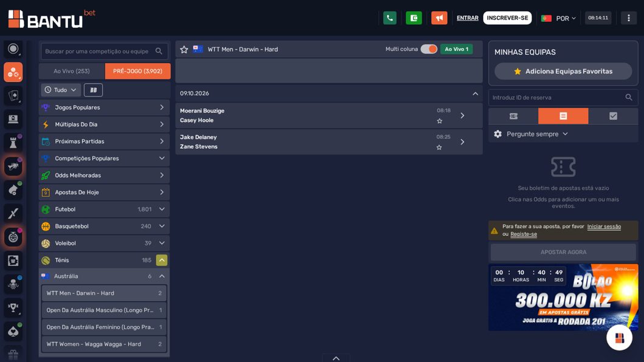This screenshot has width=644, height=362.
Task: Open the Pergunte sempre dropdown
Action: pos(537,134)
